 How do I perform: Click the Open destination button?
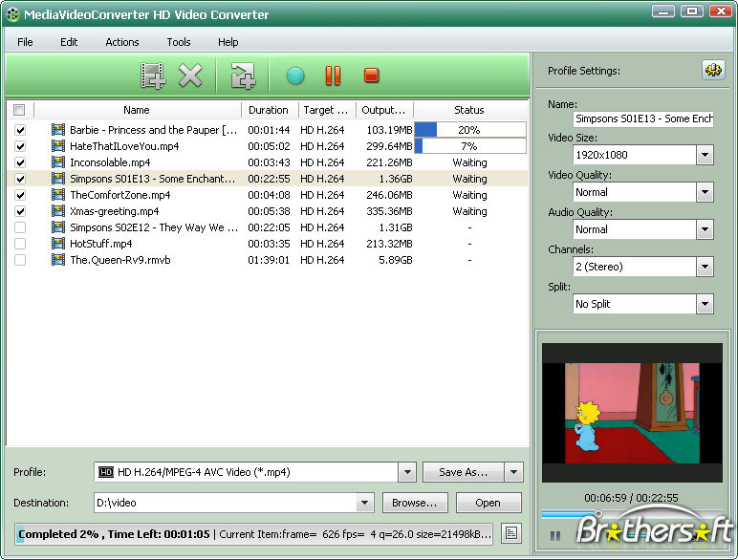tap(488, 503)
